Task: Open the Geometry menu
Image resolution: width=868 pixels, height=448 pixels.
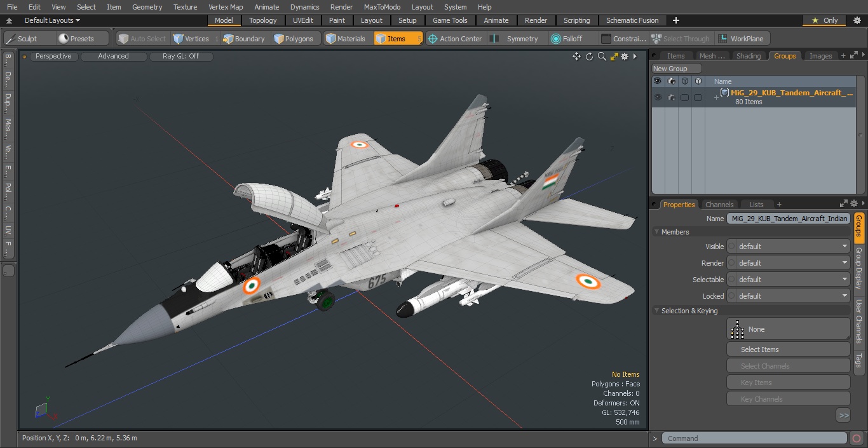Action: [147, 7]
